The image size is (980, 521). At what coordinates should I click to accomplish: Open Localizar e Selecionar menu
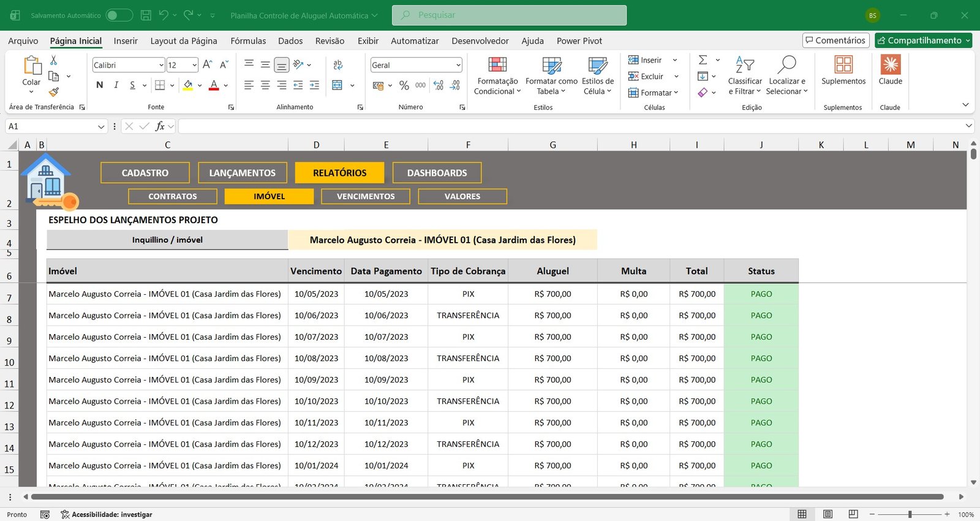(x=787, y=75)
